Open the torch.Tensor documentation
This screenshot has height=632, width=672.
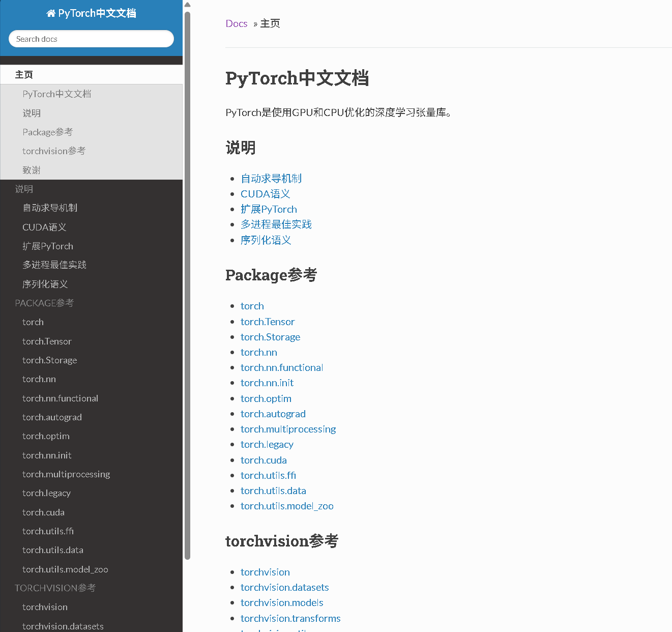(268, 322)
